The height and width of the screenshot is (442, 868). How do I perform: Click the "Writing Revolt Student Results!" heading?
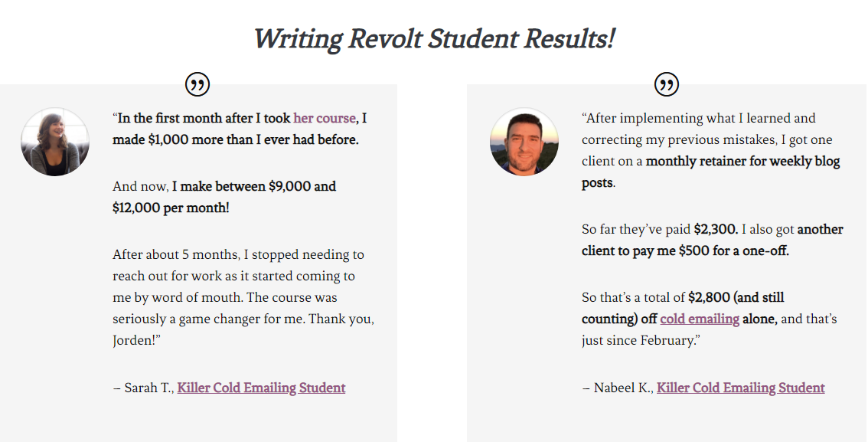tap(434, 39)
